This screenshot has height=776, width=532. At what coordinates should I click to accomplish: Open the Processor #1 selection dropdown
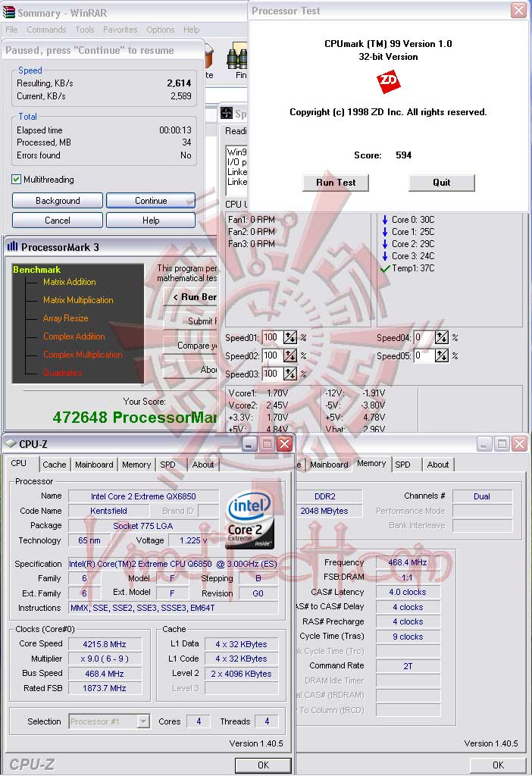coord(143,721)
